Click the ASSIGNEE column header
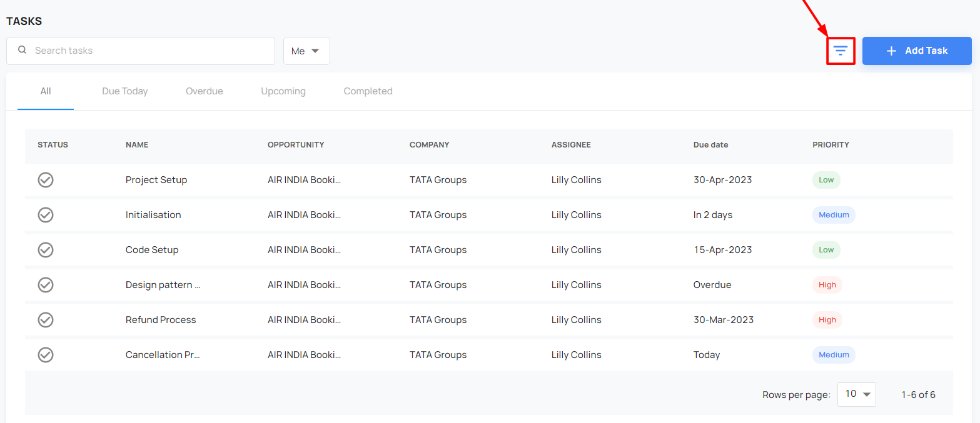 [x=571, y=145]
